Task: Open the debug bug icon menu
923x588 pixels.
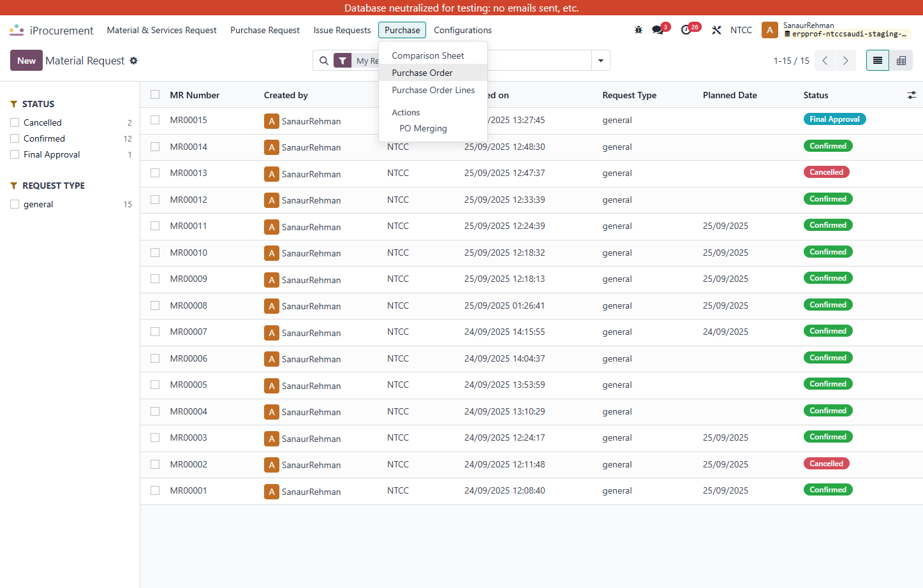Action: point(639,30)
